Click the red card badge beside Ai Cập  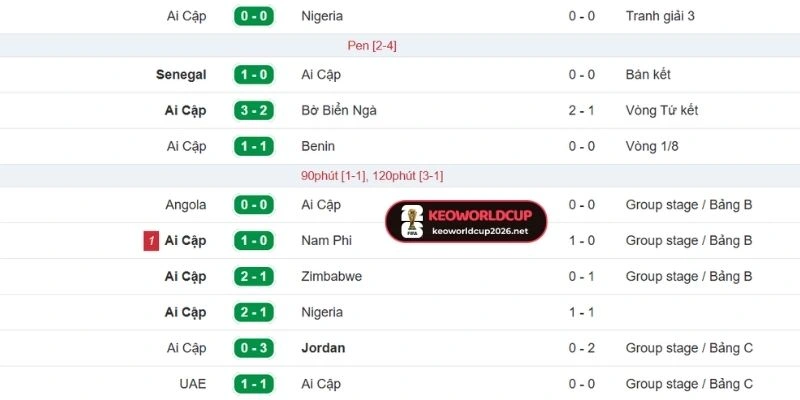150,241
